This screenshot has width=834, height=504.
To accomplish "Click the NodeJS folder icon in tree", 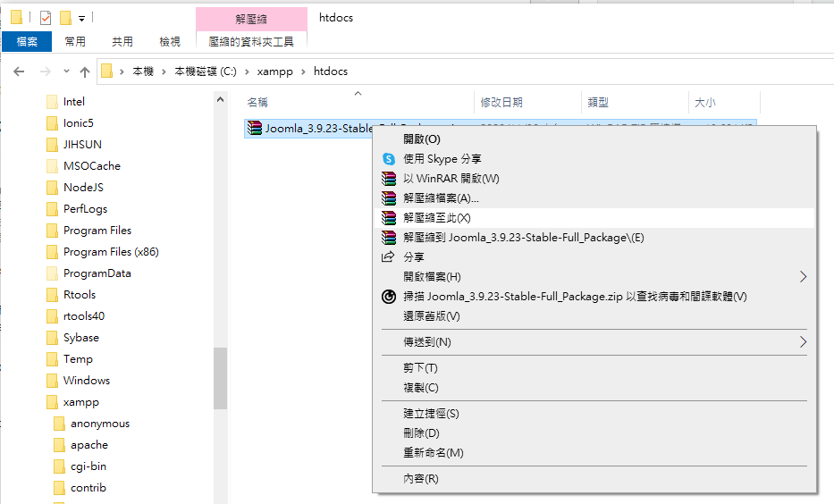I will [52, 187].
